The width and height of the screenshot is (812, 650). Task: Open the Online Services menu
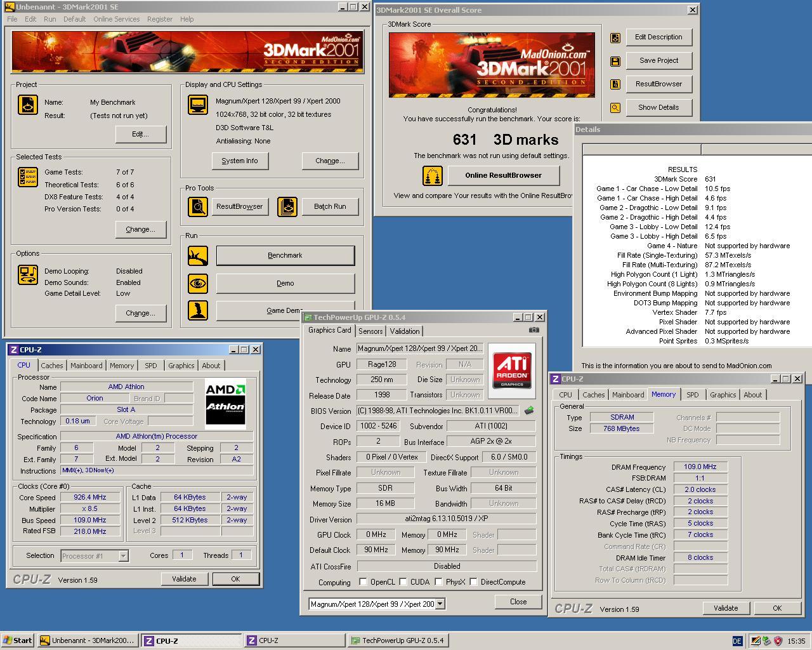click(x=116, y=19)
